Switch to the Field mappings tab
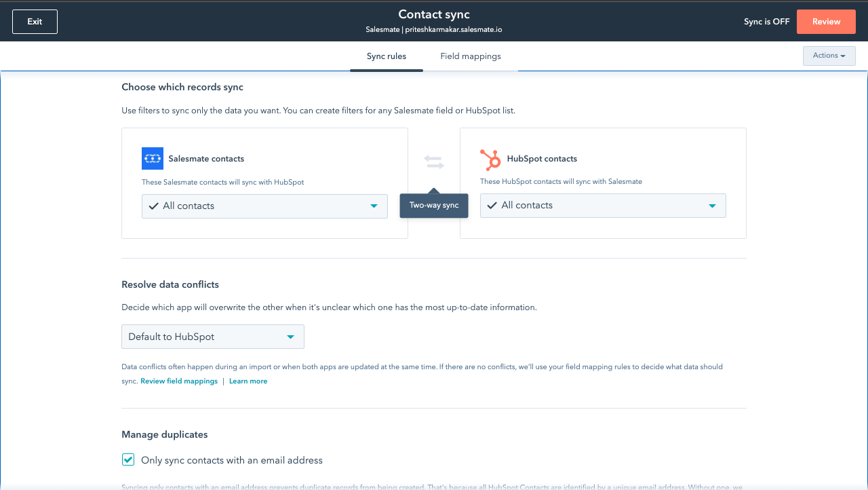 point(471,56)
